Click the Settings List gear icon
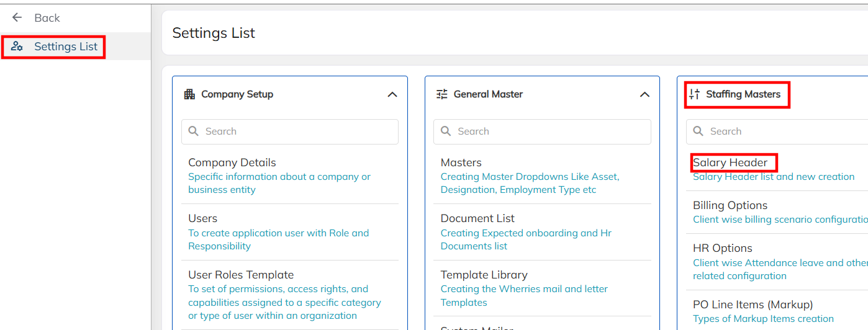The width and height of the screenshot is (868, 330). [17, 47]
